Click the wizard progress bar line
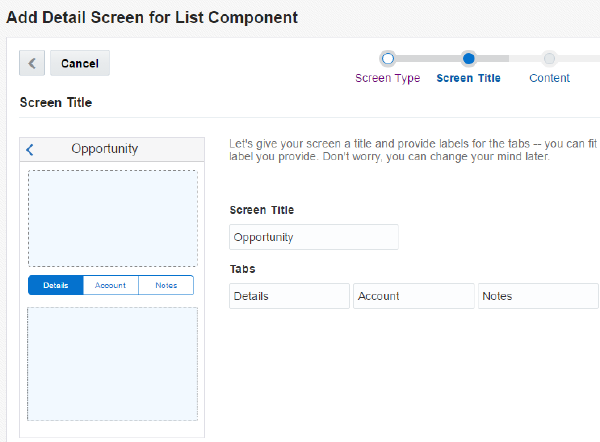600x442 pixels. [428, 59]
